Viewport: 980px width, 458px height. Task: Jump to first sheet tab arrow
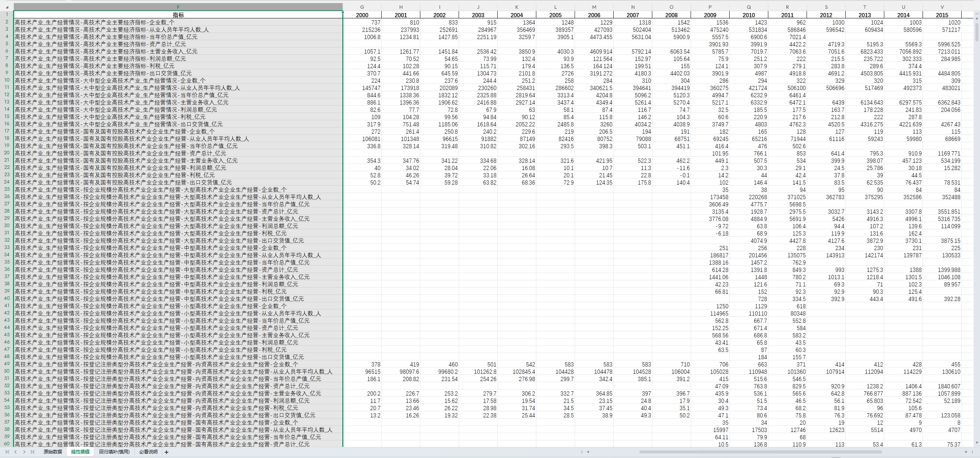7,452
